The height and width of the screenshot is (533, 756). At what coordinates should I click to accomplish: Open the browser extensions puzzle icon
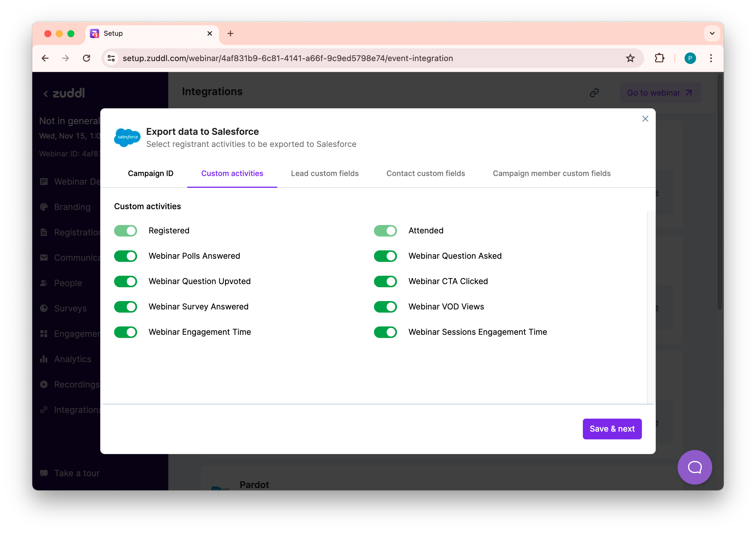[x=659, y=58]
